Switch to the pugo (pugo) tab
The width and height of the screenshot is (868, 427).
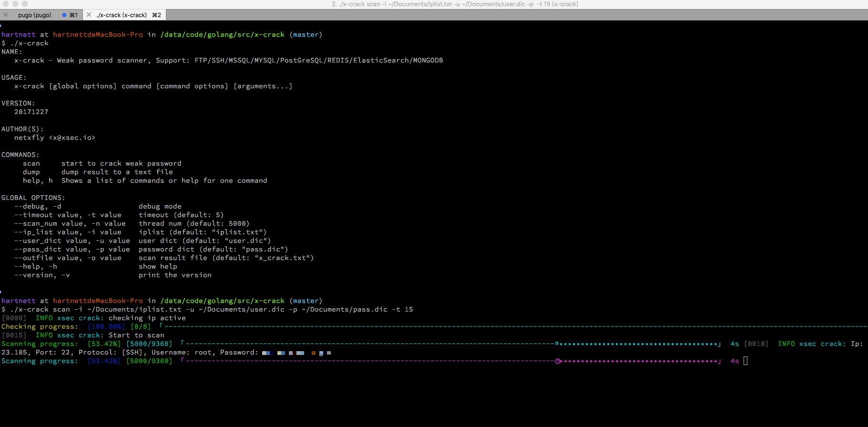pyautogui.click(x=35, y=15)
